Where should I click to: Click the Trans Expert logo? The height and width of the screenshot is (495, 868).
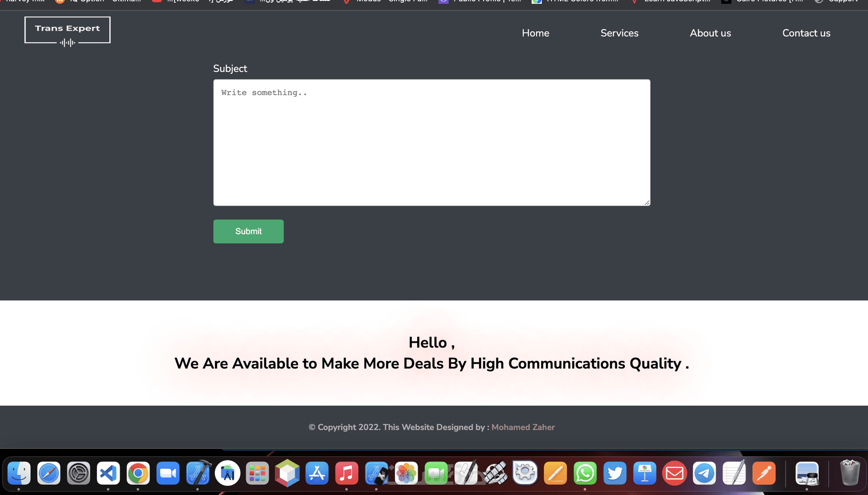(x=67, y=32)
